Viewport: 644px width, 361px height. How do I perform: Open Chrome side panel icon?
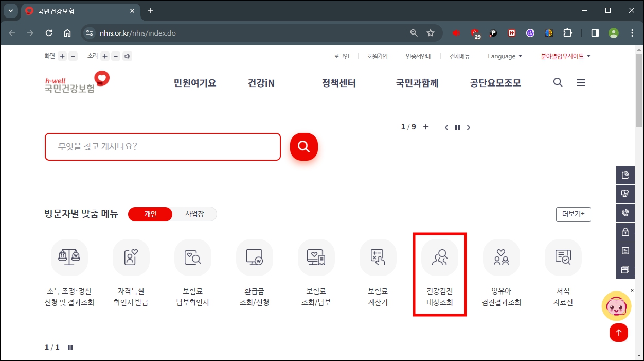coord(595,33)
